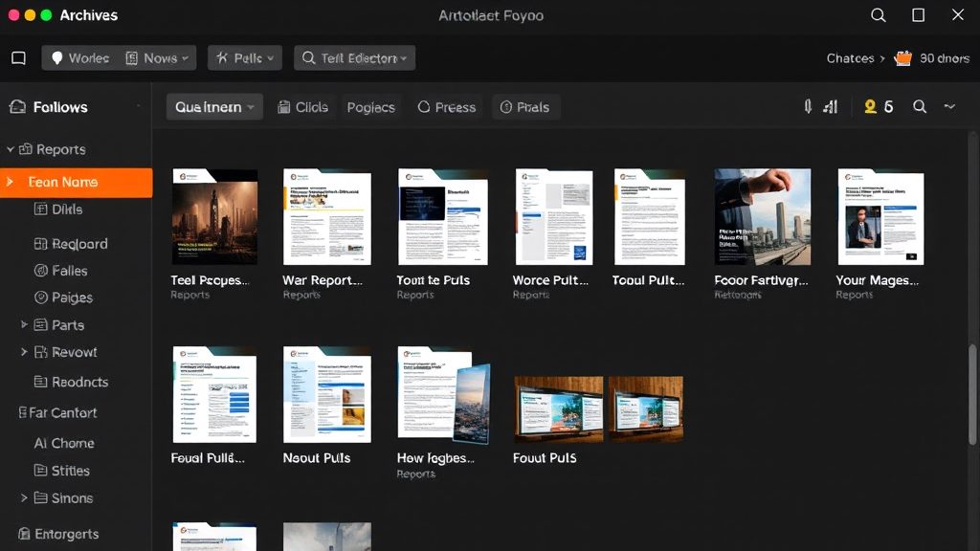Click the War Report file name

[323, 280]
